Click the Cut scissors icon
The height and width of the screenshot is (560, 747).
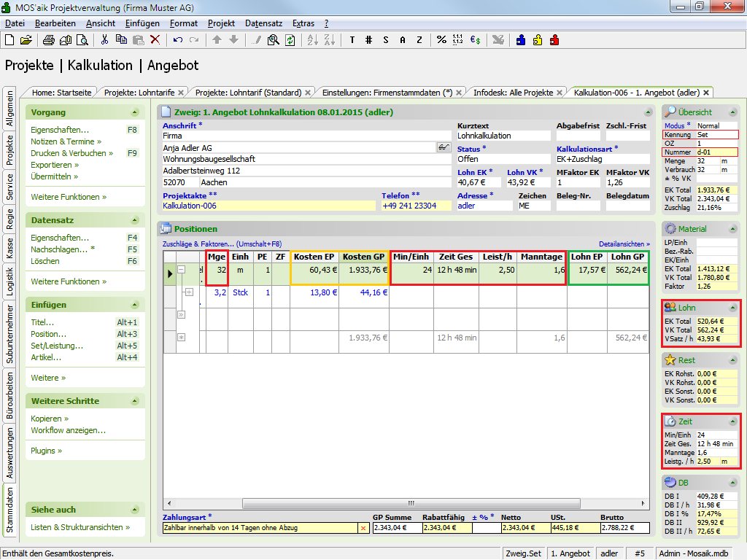pos(104,40)
